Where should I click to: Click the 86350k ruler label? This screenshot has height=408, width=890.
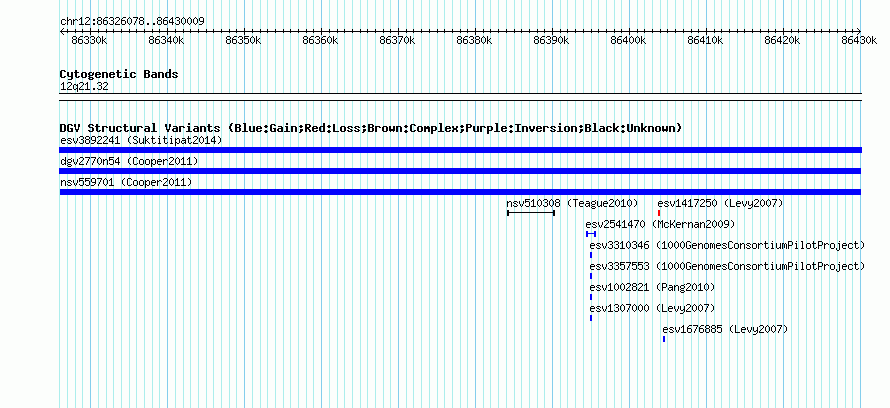tap(244, 40)
